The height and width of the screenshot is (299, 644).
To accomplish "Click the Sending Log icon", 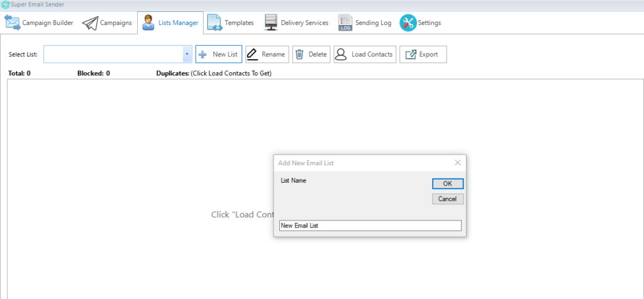I will point(345,23).
